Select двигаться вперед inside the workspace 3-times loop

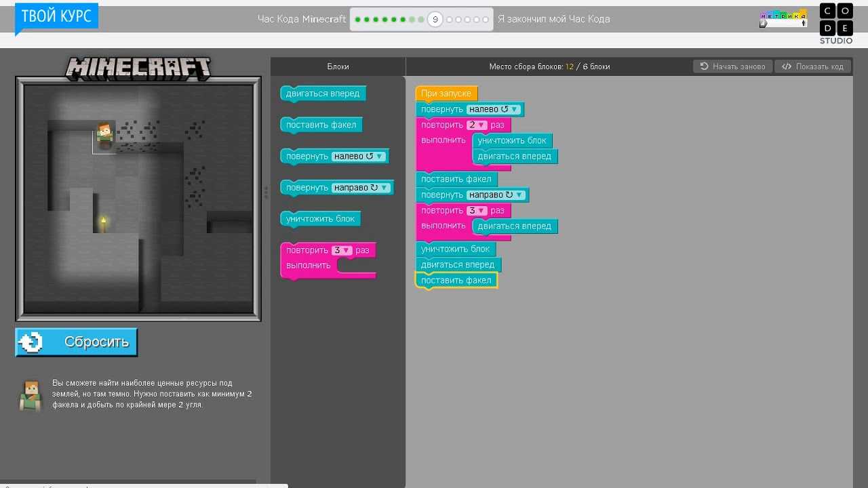tap(515, 226)
